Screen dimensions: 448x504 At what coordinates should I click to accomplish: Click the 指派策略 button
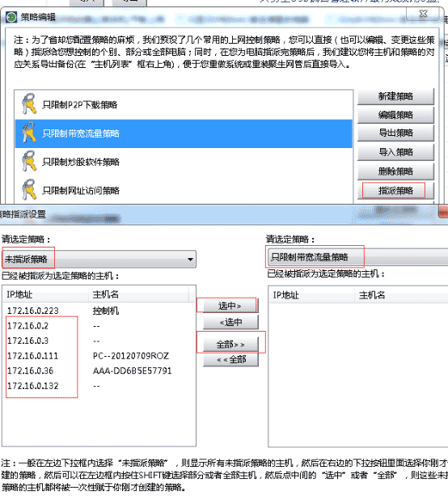395,191
